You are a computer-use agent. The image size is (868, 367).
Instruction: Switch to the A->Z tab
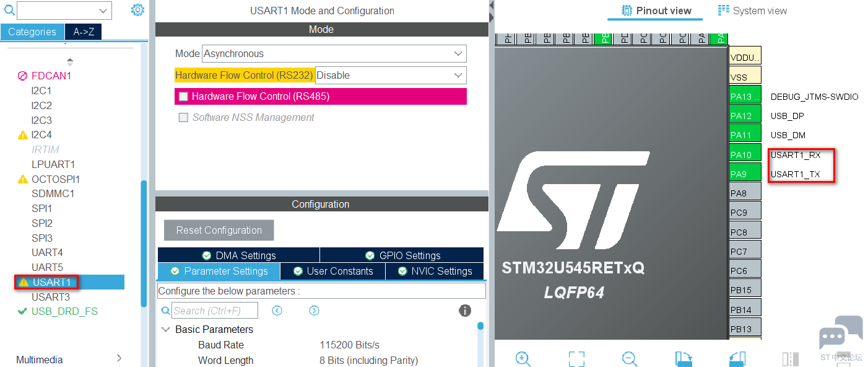pyautogui.click(x=84, y=32)
